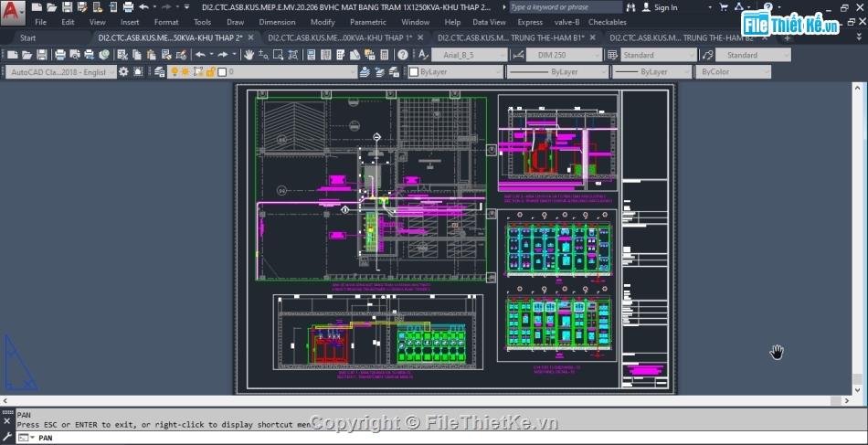Click Open file in the Quick Access toolbar
This screenshot has height=445, width=868.
(51, 7)
